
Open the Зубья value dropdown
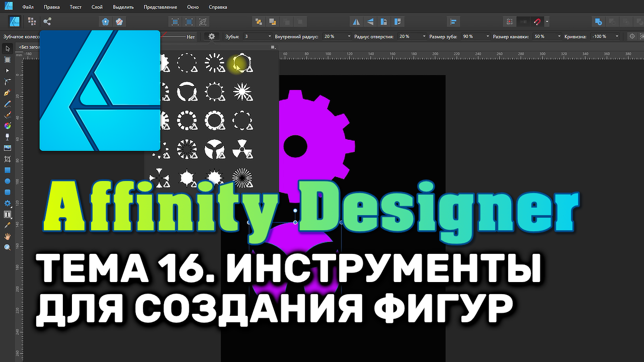click(x=269, y=37)
